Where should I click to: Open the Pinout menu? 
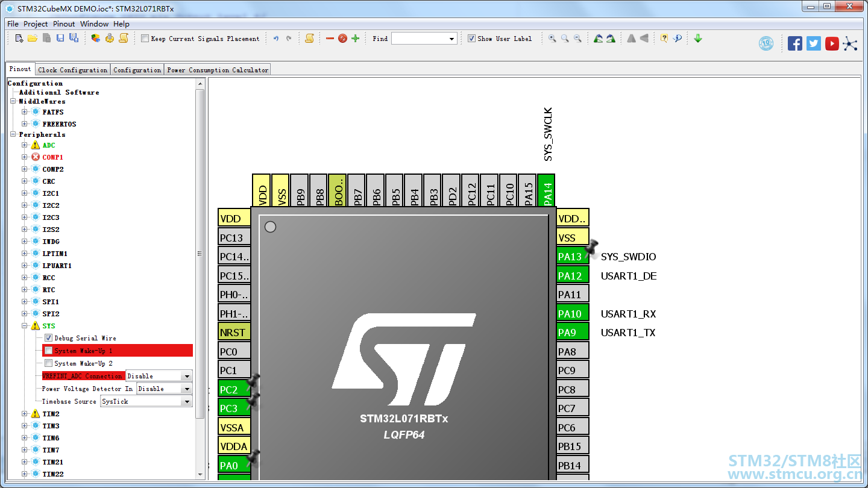pos(64,24)
